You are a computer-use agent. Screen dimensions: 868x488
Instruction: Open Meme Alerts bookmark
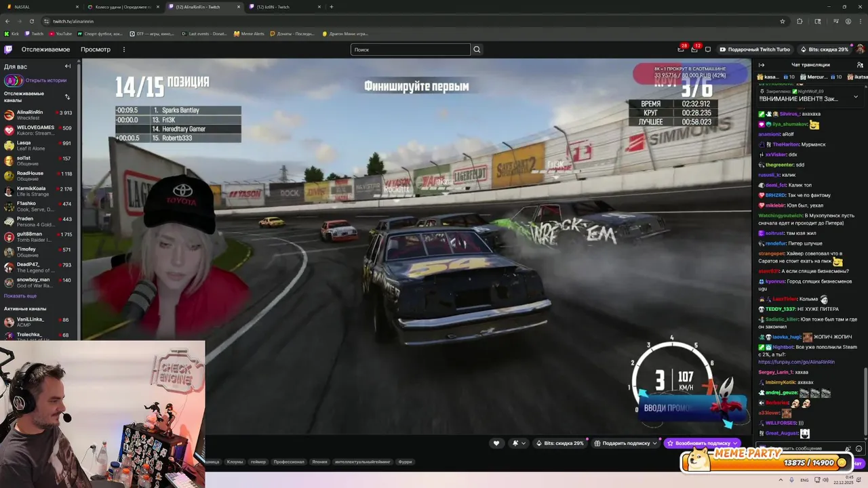click(249, 33)
